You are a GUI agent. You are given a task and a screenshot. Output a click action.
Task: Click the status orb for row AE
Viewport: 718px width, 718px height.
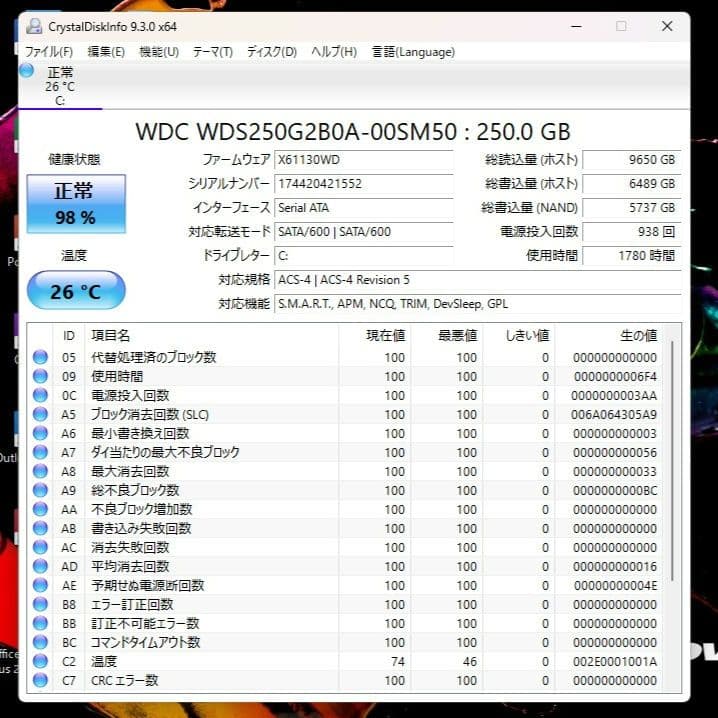[x=40, y=585]
